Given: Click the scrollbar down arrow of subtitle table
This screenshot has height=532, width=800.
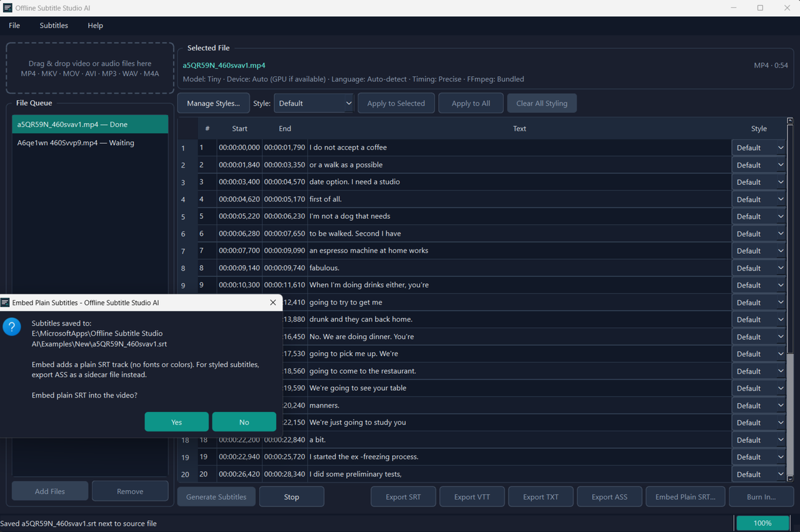Looking at the screenshot, I should tap(790, 479).
